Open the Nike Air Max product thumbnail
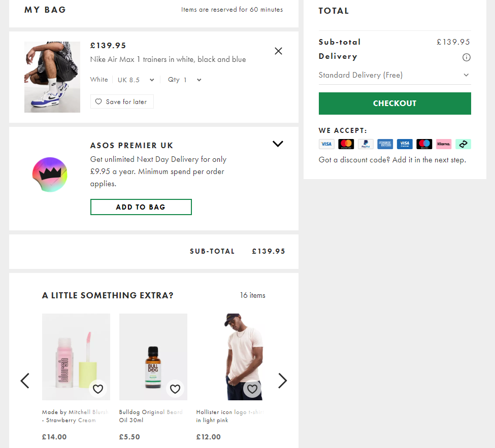495x448 pixels. pyautogui.click(x=52, y=77)
